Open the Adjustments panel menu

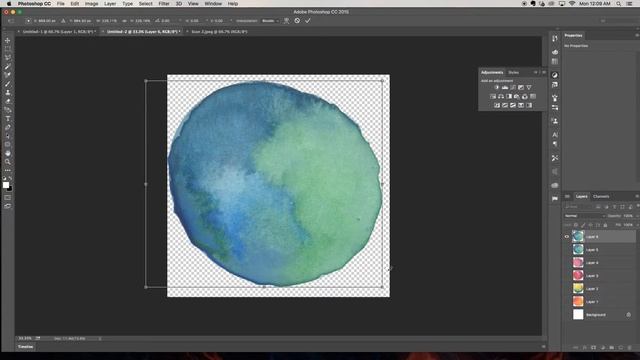tap(544, 72)
